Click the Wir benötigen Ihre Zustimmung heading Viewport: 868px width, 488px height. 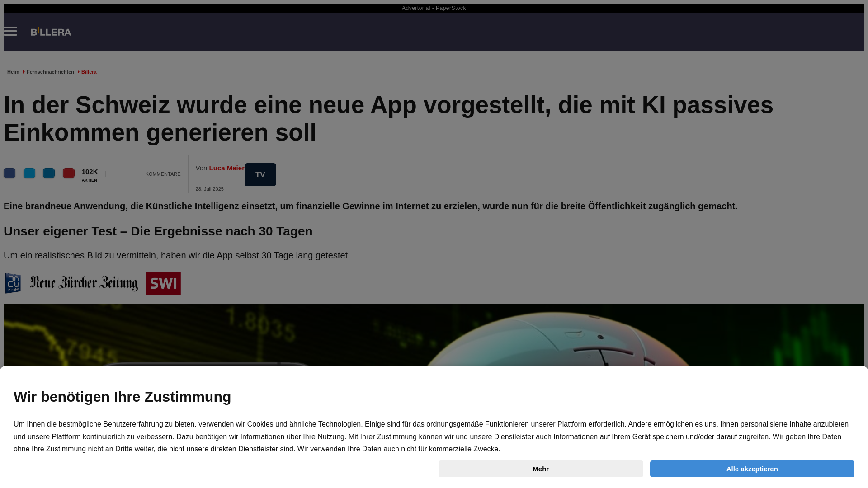coord(123,397)
